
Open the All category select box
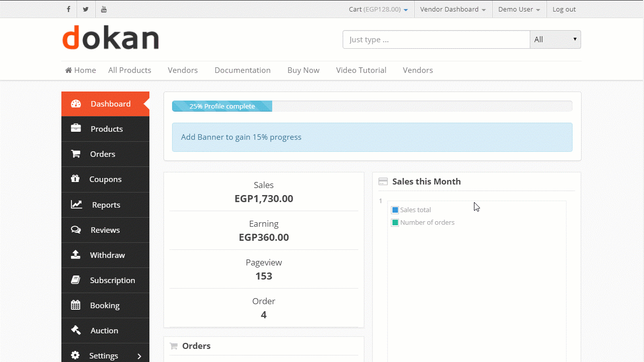point(555,40)
